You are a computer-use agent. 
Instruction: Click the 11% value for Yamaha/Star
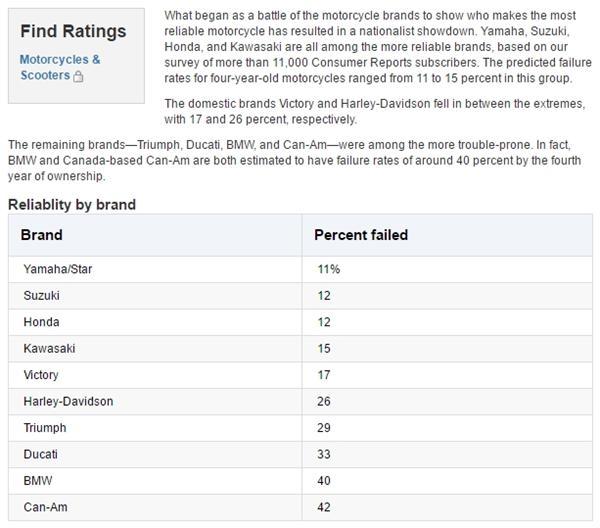329,269
